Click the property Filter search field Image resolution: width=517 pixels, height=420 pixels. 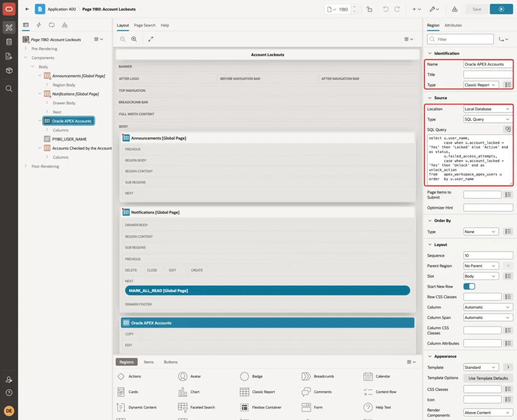[460, 39]
